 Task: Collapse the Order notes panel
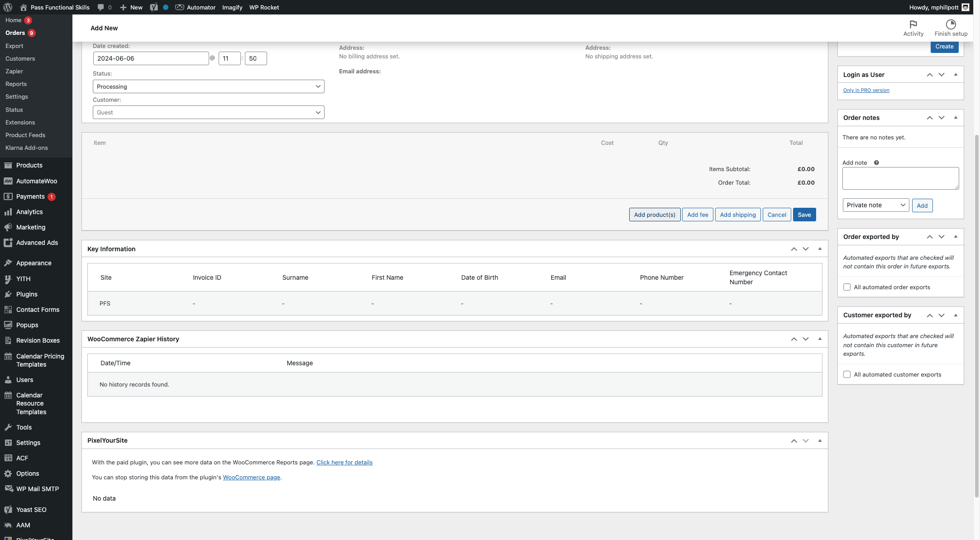[956, 118]
